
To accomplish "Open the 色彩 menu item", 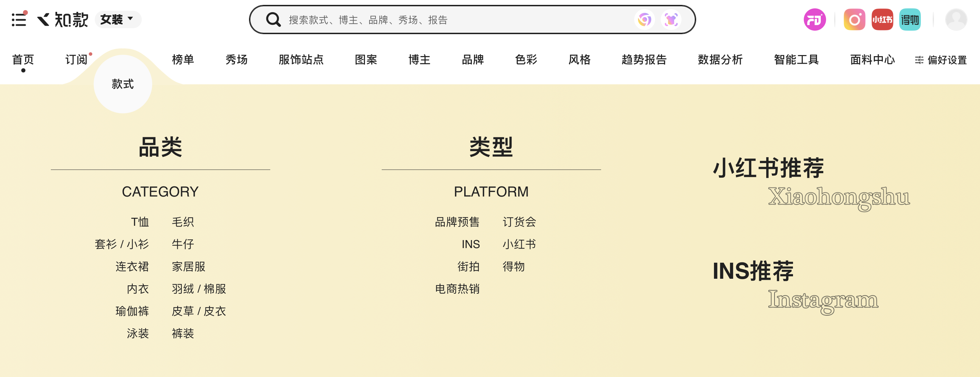I will [526, 59].
